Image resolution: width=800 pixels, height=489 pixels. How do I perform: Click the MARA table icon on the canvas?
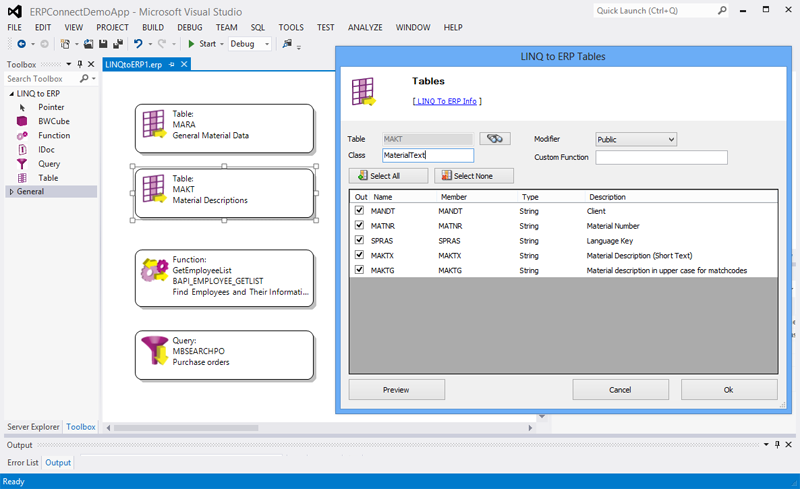(x=153, y=124)
